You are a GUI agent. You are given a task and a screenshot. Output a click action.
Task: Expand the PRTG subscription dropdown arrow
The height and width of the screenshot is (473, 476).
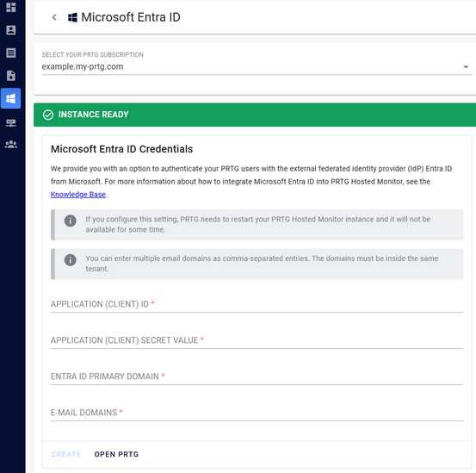point(466,67)
